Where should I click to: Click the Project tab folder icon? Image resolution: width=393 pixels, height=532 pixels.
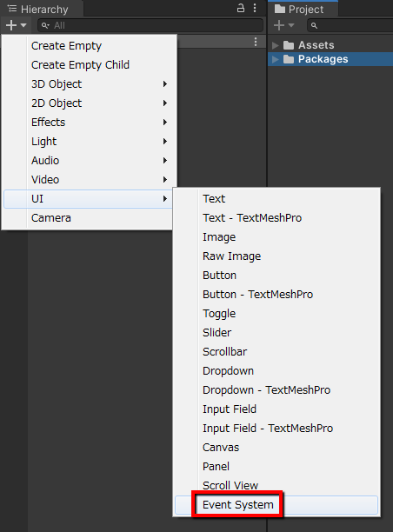pyautogui.click(x=280, y=9)
